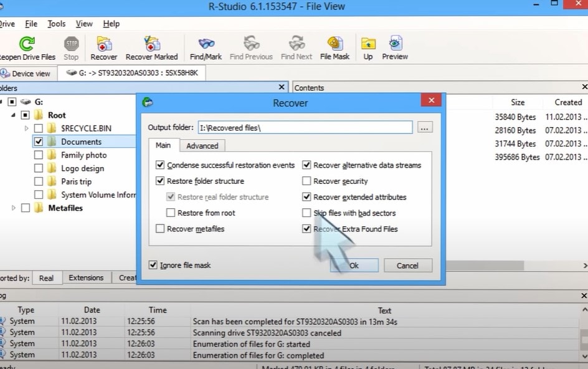Toggle Recover Extra Found Files
Image resolution: width=588 pixels, height=369 pixels.
click(306, 229)
